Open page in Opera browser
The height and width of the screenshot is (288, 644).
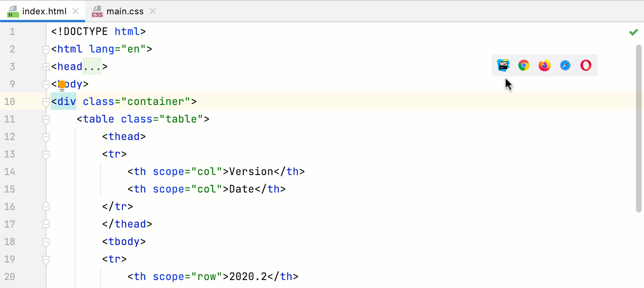point(586,65)
